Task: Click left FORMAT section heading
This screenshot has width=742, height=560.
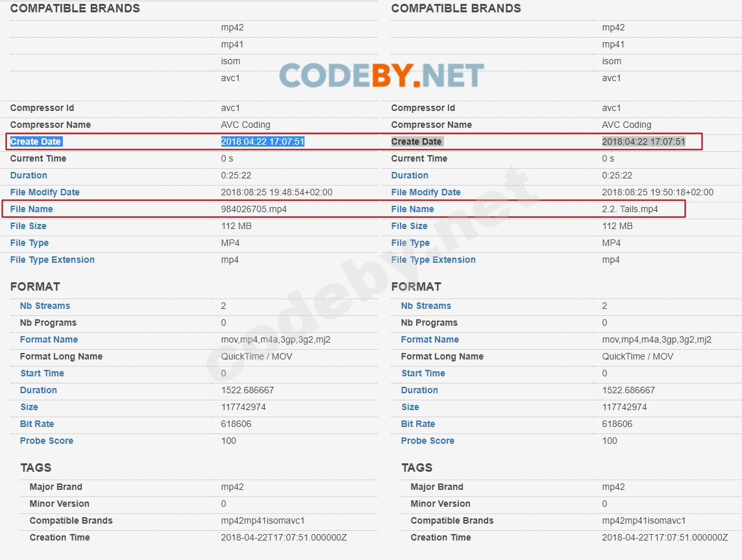Action: click(x=35, y=287)
